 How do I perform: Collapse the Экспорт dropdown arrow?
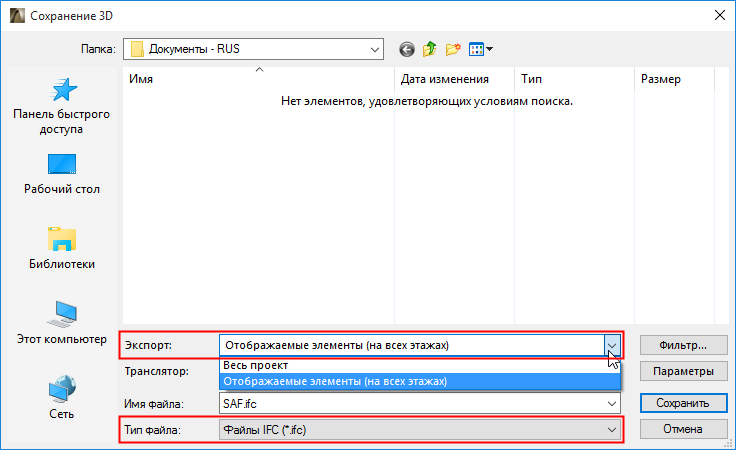612,345
